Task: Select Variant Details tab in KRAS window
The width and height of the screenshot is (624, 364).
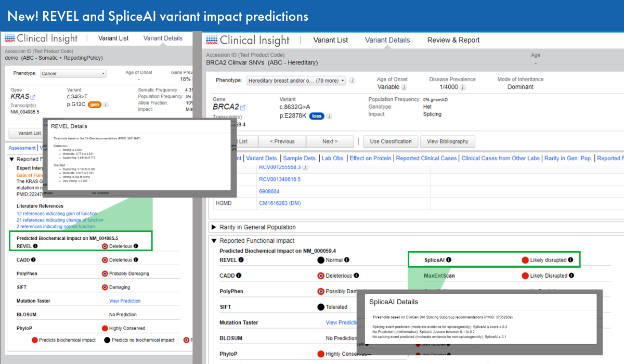Action: (x=163, y=38)
